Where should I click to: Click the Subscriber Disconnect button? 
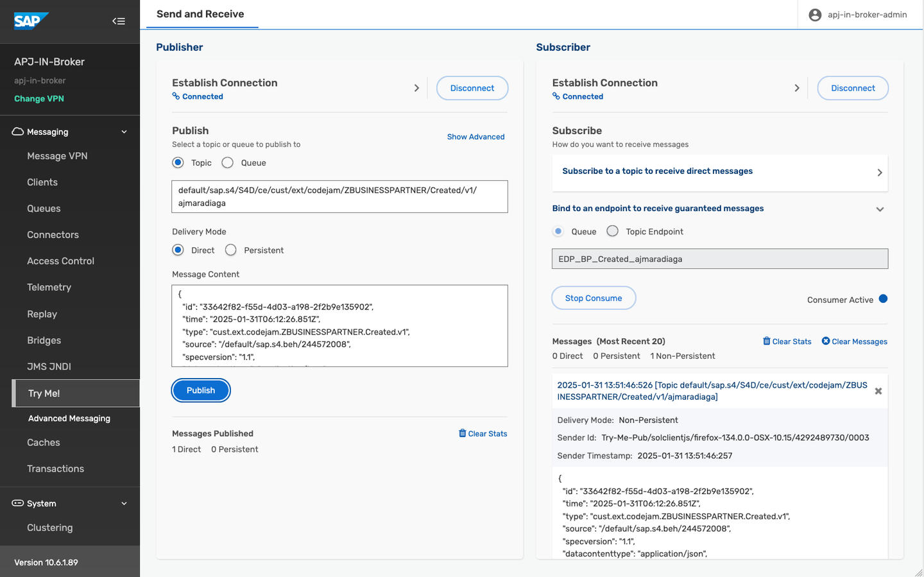853,88
